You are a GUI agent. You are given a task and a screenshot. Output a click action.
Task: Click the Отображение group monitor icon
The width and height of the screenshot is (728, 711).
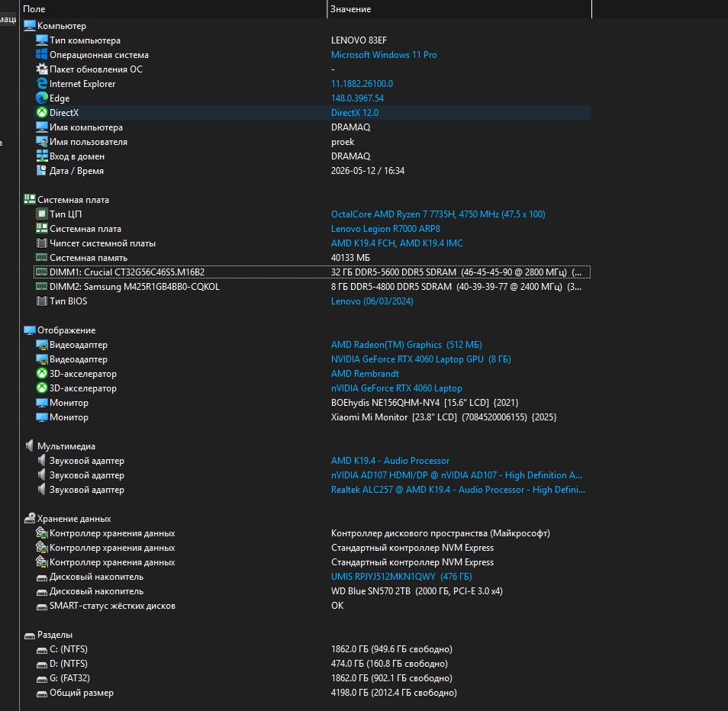coord(30,330)
